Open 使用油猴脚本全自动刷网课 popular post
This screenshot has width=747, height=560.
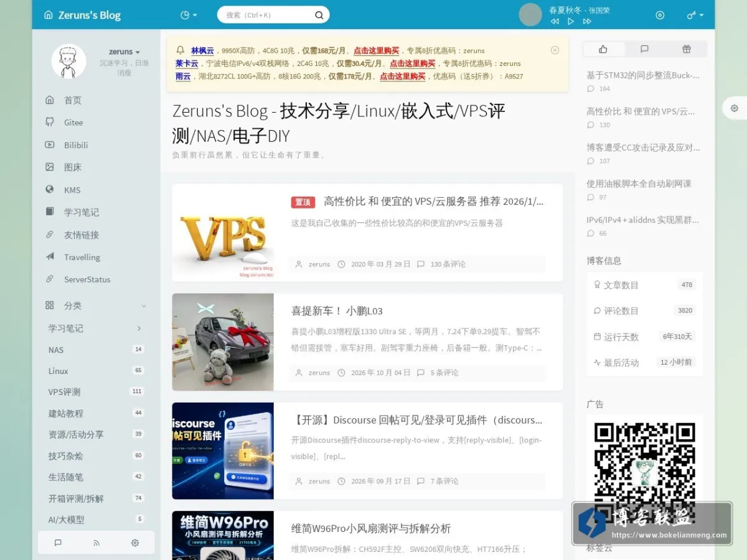tap(639, 184)
